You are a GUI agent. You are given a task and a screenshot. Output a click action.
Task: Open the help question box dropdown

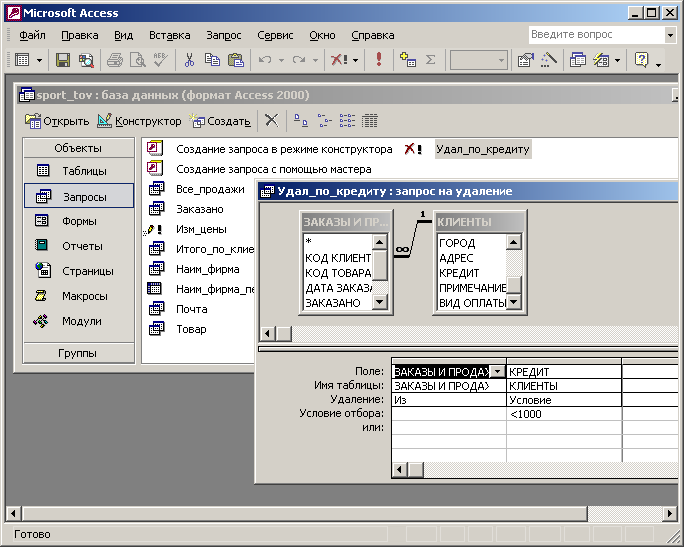(x=670, y=34)
